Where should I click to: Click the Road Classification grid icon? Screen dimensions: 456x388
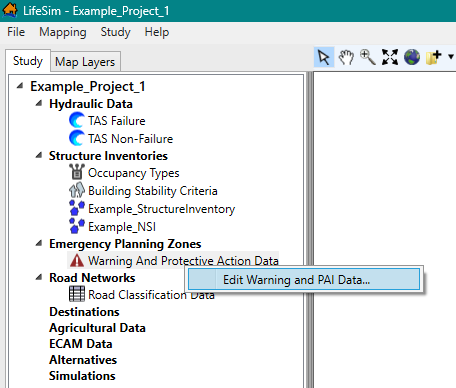(77, 294)
